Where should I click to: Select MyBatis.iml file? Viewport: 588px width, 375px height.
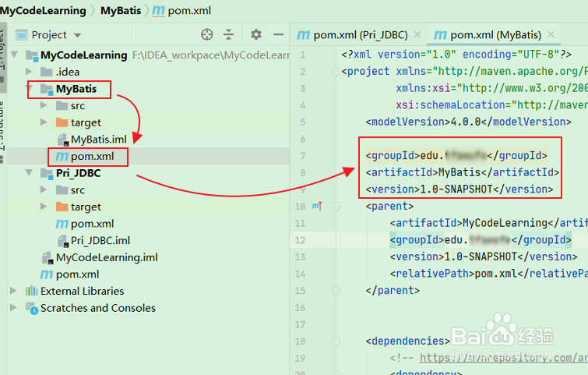[99, 140]
